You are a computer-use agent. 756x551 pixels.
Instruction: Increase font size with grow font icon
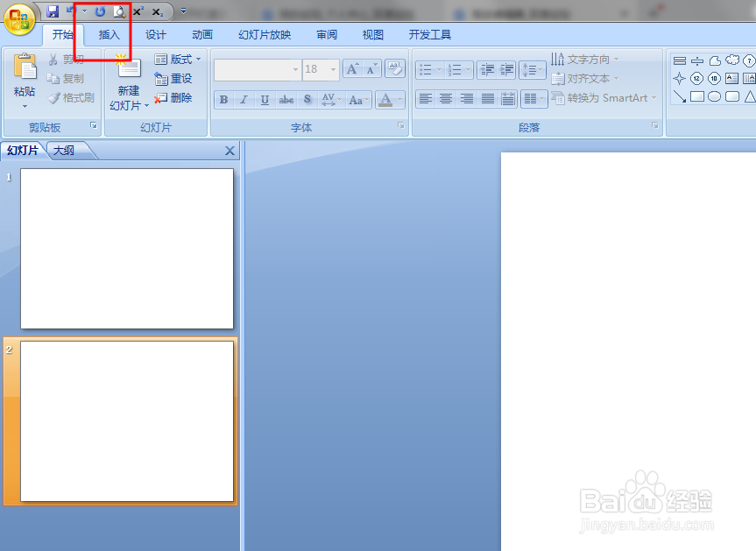(x=353, y=69)
